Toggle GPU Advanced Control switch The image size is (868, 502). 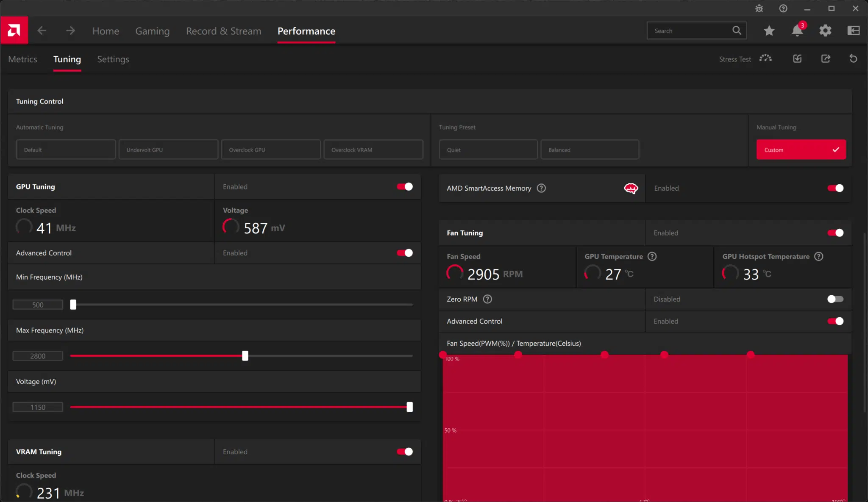(x=405, y=253)
